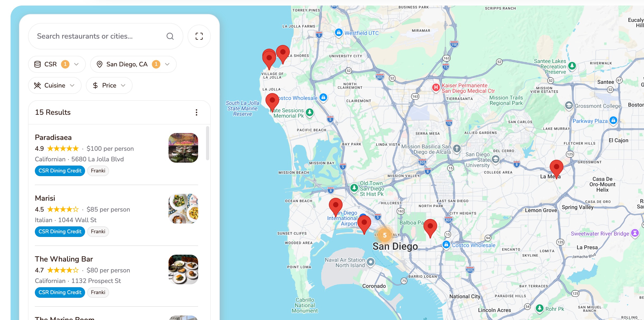
Task: View the Marisi food photo thumbnail
Action: (x=183, y=209)
